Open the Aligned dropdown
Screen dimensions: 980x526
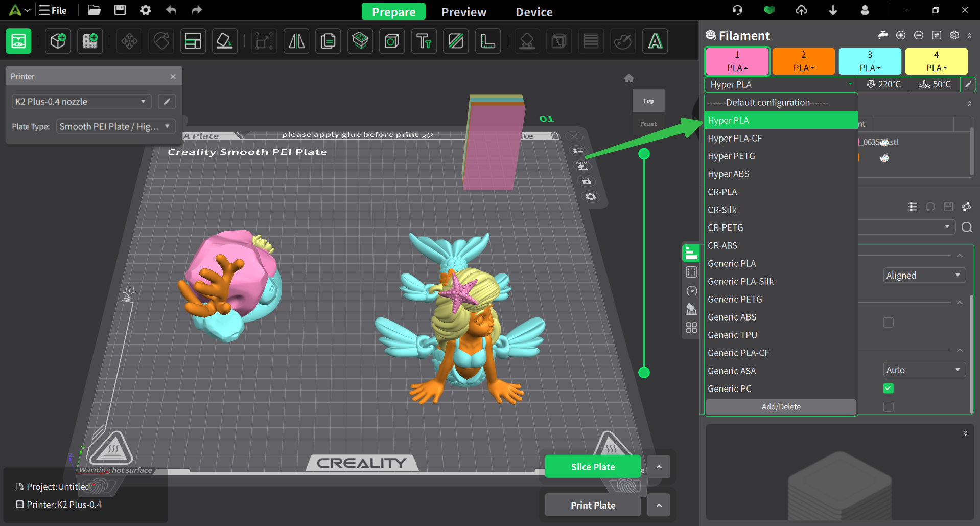(924, 276)
